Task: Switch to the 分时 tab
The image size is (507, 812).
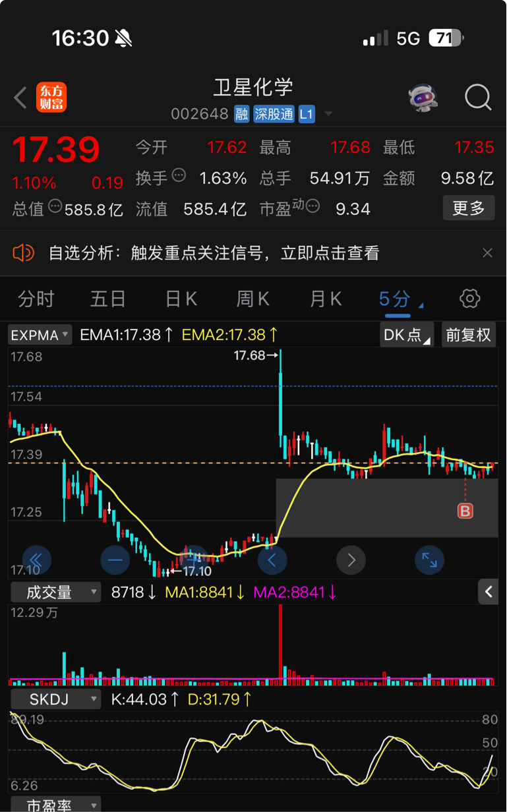Action: 36,299
